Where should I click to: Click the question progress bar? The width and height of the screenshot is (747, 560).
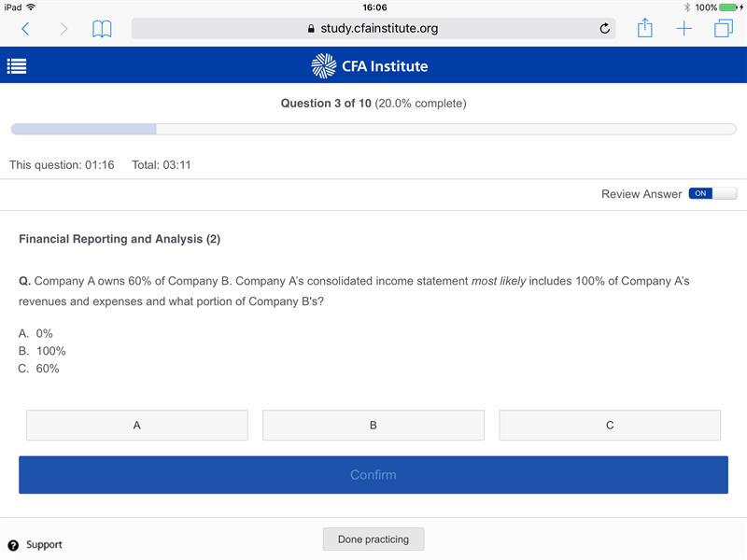coord(373,129)
